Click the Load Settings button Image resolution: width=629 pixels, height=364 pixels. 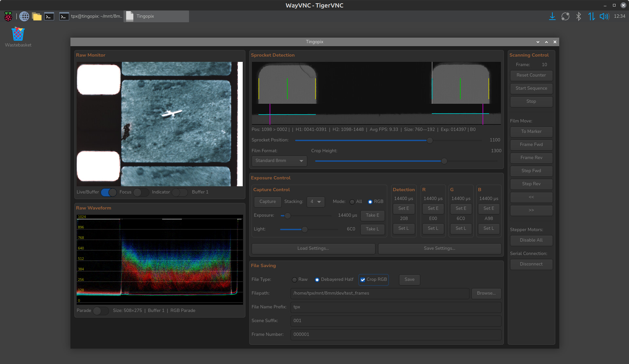click(x=313, y=248)
